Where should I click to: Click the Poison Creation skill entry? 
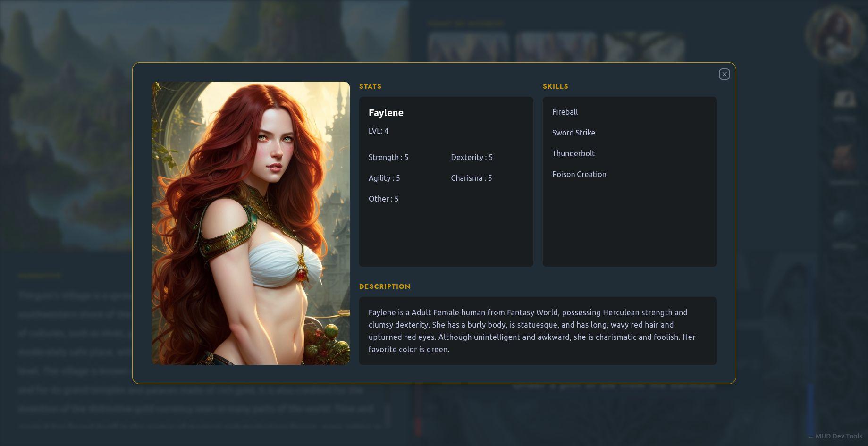[x=579, y=174]
